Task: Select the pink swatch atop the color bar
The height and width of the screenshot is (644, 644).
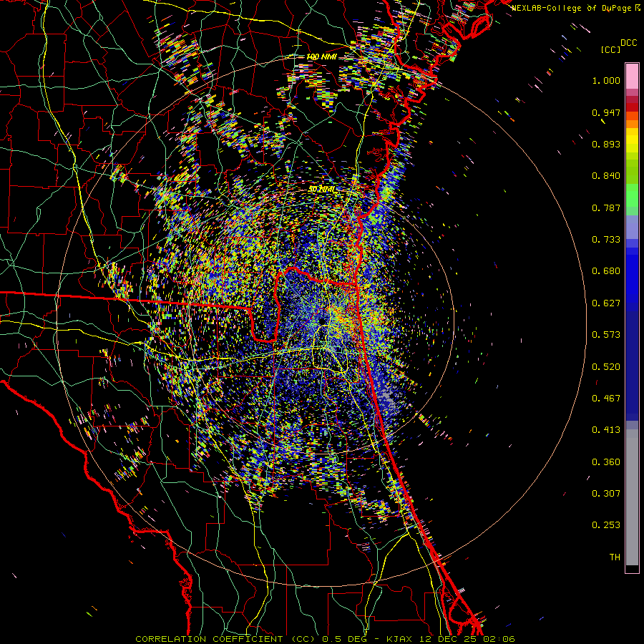Action: click(632, 77)
